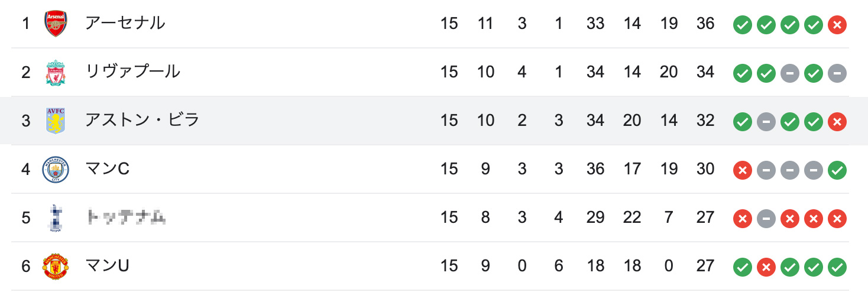Select the blurred fifth-place team name
Viewport: 868px width, 292px height.
(x=125, y=218)
